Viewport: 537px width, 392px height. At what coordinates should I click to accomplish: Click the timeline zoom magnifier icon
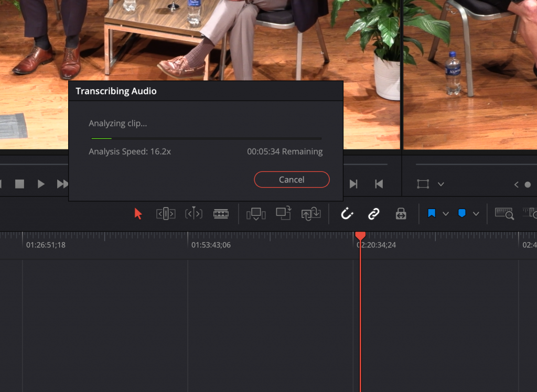(x=504, y=213)
